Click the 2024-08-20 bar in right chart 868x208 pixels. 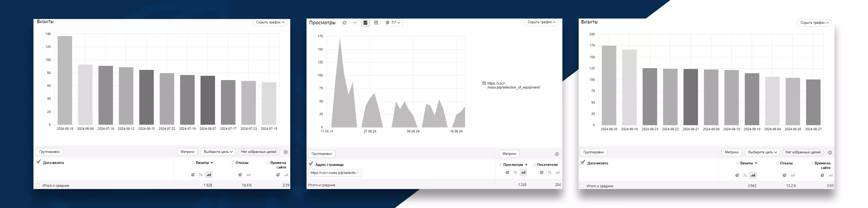(x=609, y=85)
